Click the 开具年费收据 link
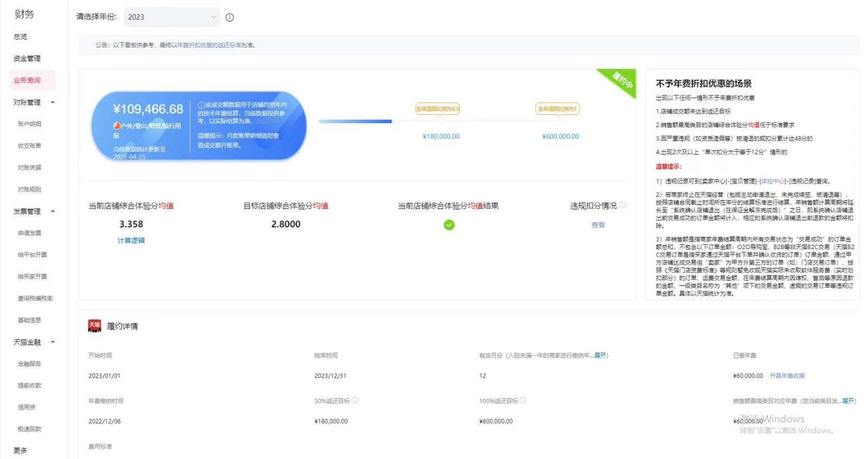868x459 pixels. [x=787, y=375]
